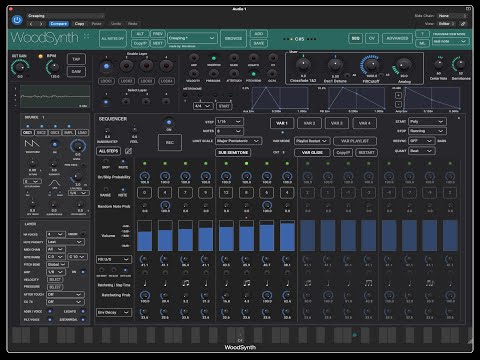Toggle the Lights switch in Layer panel
This screenshot has width=480, height=360.
pos(83,311)
